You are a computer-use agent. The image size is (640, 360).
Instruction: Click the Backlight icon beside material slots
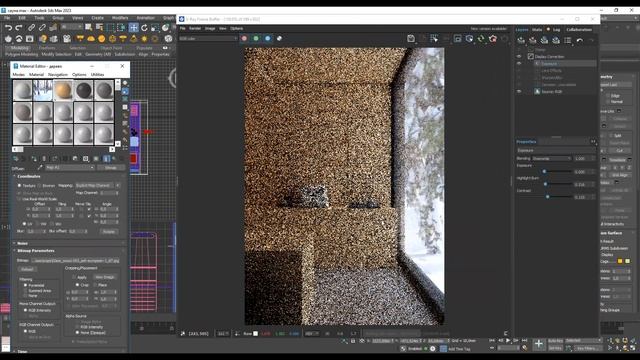(x=125, y=91)
